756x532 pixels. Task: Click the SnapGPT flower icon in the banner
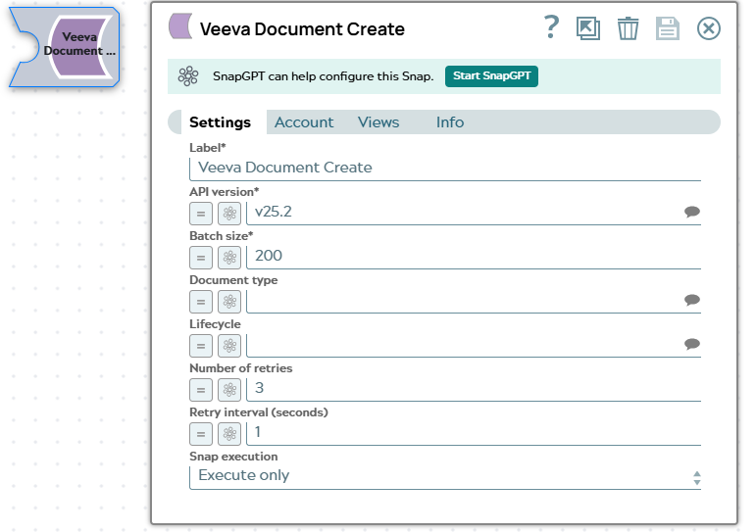(x=188, y=76)
